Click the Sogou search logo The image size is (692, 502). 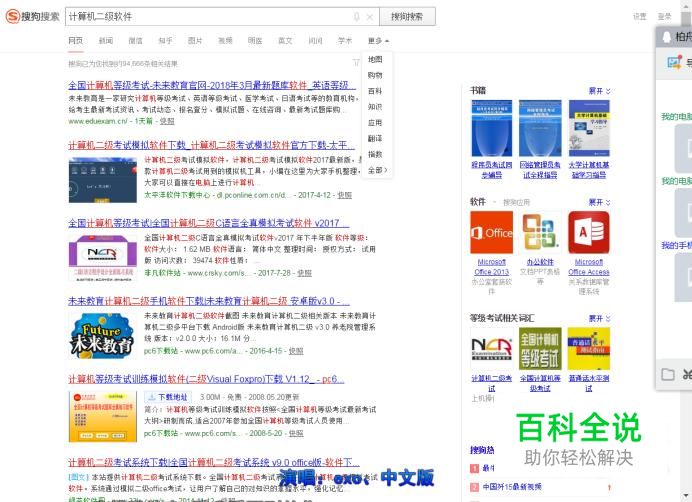pyautogui.click(x=32, y=16)
